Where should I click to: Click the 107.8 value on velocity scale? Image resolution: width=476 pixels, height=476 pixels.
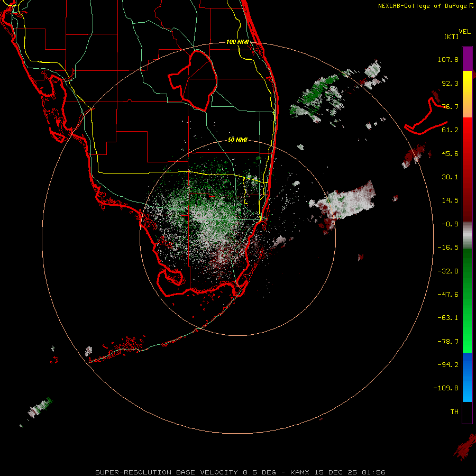(x=448, y=59)
